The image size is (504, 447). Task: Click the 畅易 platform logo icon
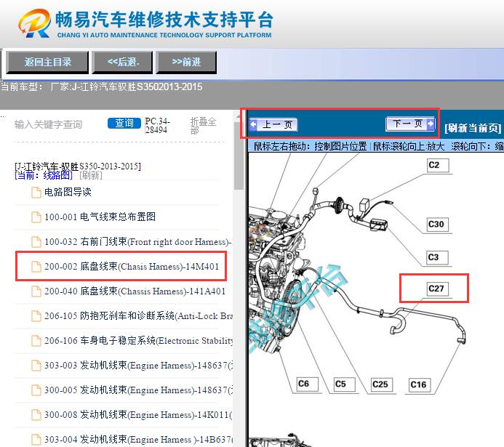(x=34, y=23)
